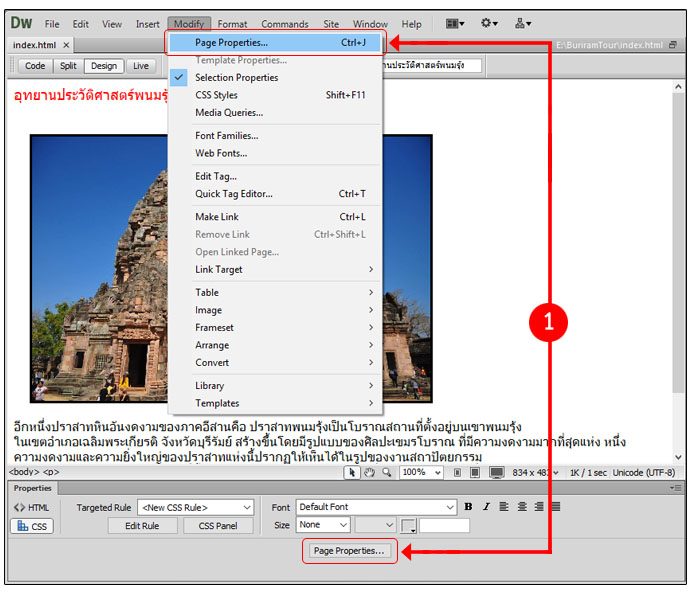
Task: Select the Hand tool in status bar
Action: pos(369,472)
